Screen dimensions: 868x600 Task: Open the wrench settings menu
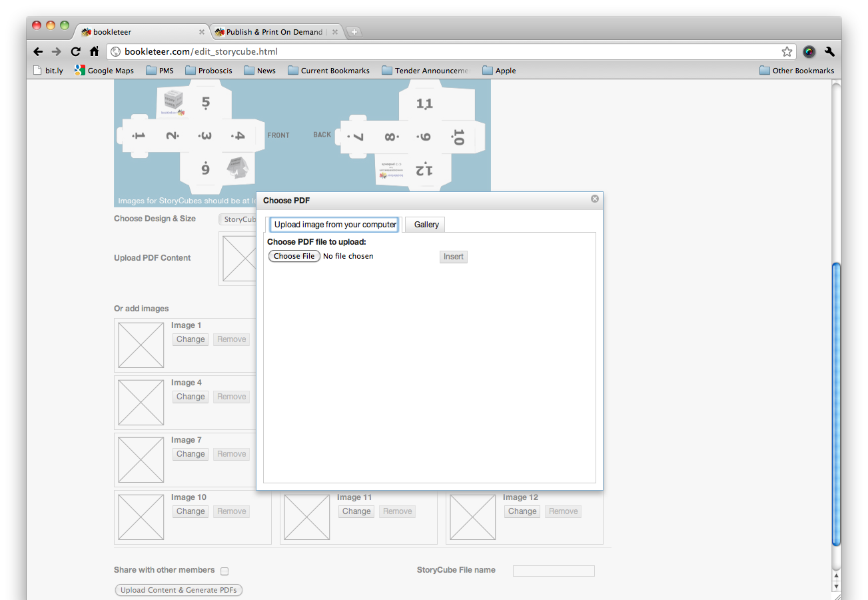pyautogui.click(x=829, y=51)
